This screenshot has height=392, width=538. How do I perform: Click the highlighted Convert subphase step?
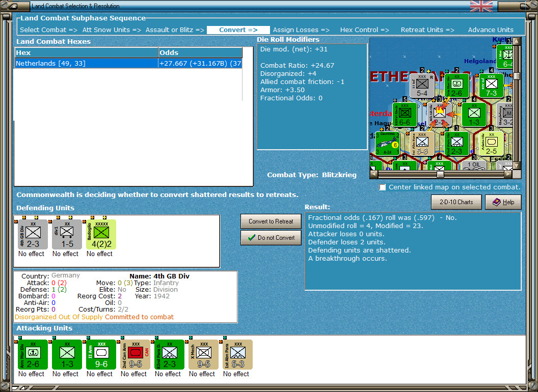click(238, 30)
